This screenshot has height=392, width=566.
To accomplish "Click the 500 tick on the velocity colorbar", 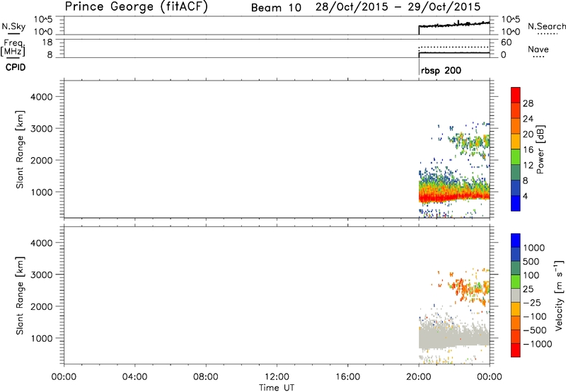I will [x=533, y=261].
